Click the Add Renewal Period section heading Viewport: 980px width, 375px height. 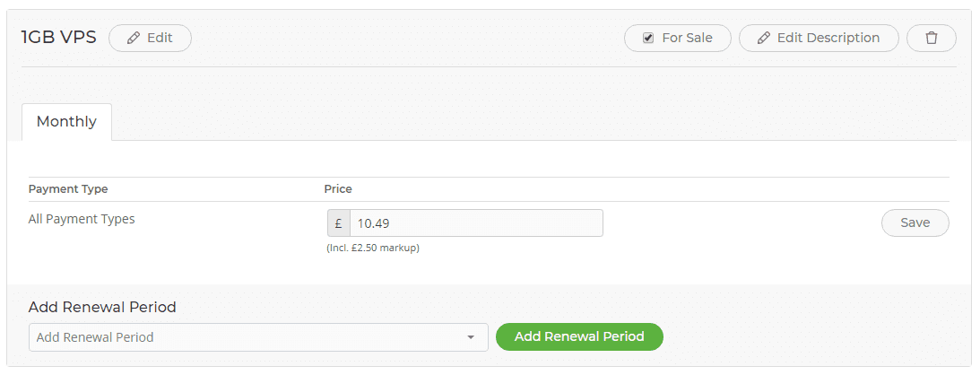[102, 307]
